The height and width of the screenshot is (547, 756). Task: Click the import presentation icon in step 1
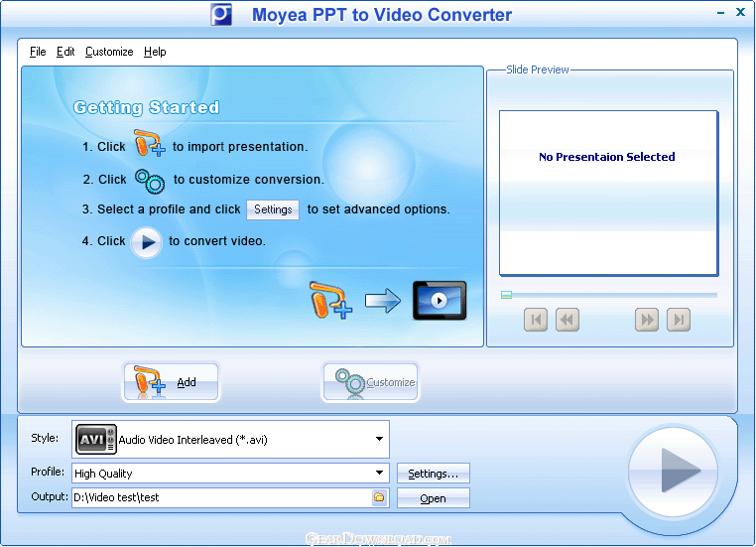[x=150, y=143]
